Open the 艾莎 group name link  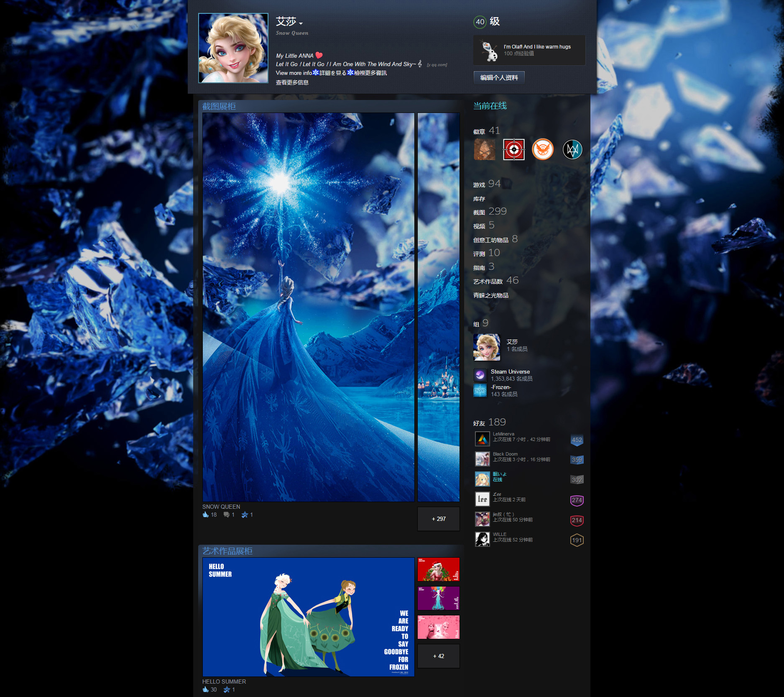(x=512, y=342)
